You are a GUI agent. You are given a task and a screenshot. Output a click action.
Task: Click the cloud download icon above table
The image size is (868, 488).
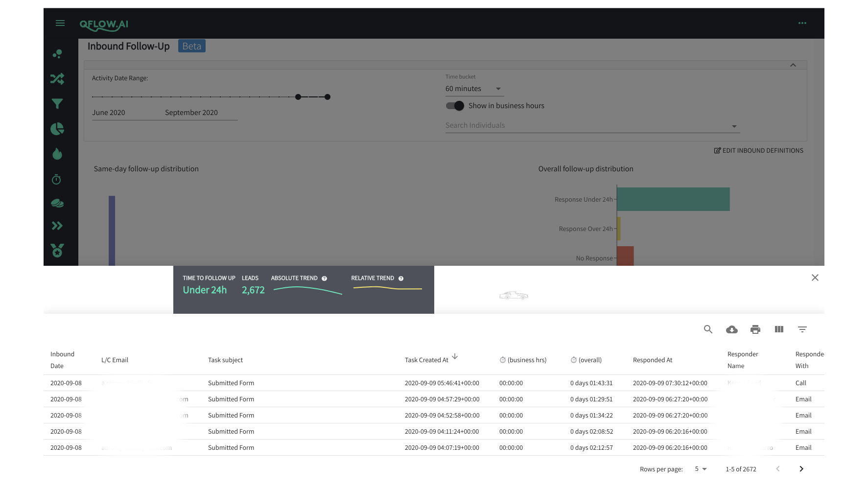(x=731, y=329)
